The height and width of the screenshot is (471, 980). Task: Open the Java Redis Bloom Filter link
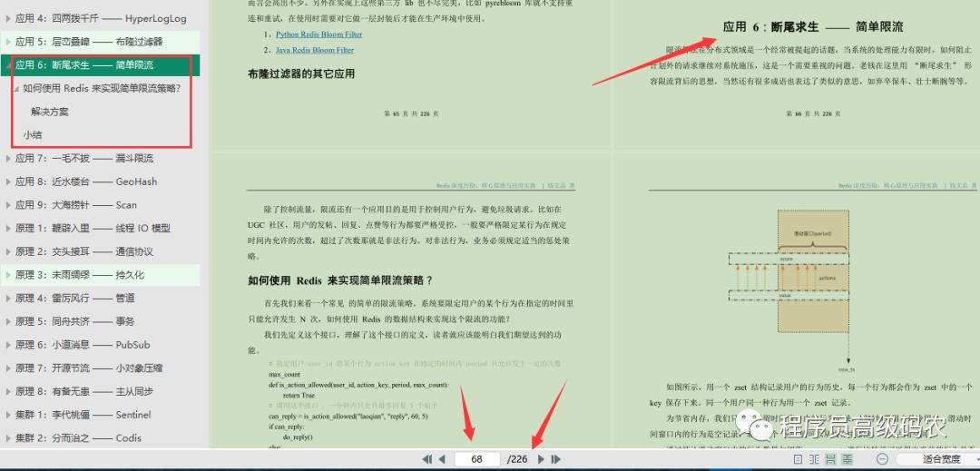(x=314, y=50)
